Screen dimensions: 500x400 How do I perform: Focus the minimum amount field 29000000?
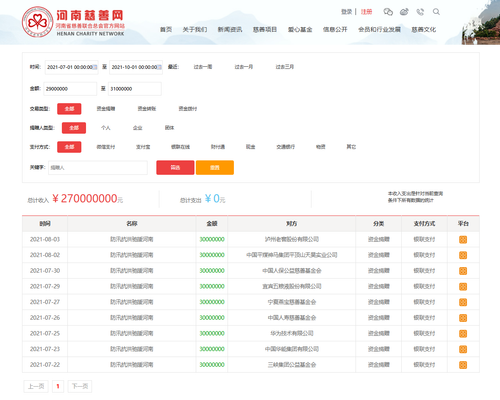[70, 89]
